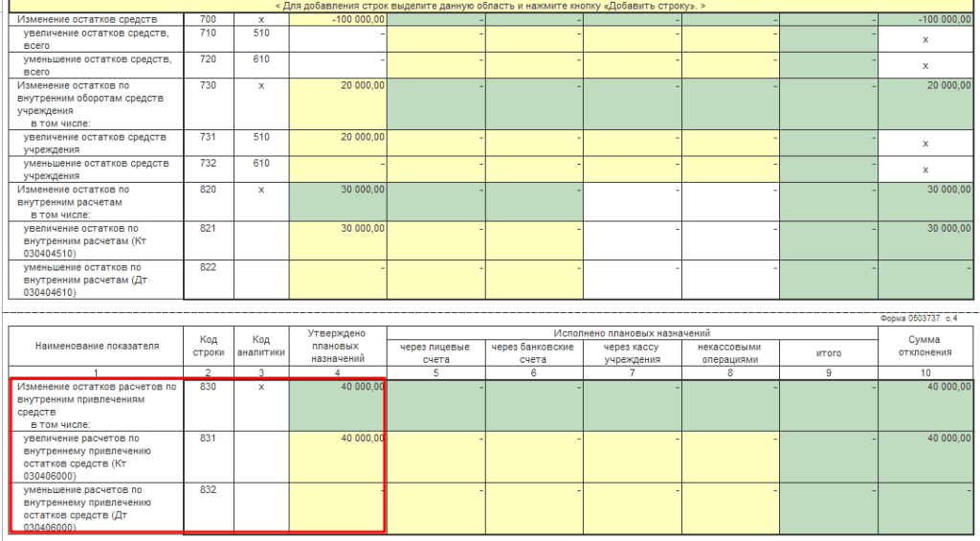
Task: Click the -100 000,00 approved plan cell in row 700
Action: (338, 19)
